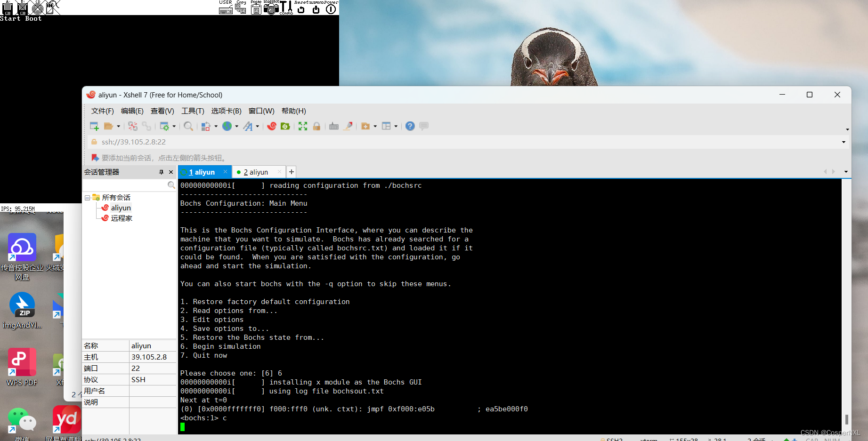Click Bochs mouse capture icon

click(53, 8)
